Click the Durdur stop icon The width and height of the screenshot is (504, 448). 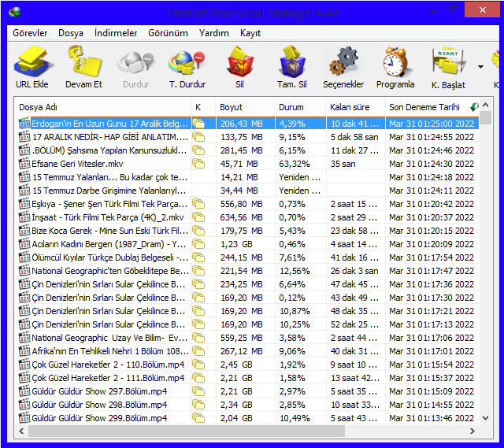135,63
